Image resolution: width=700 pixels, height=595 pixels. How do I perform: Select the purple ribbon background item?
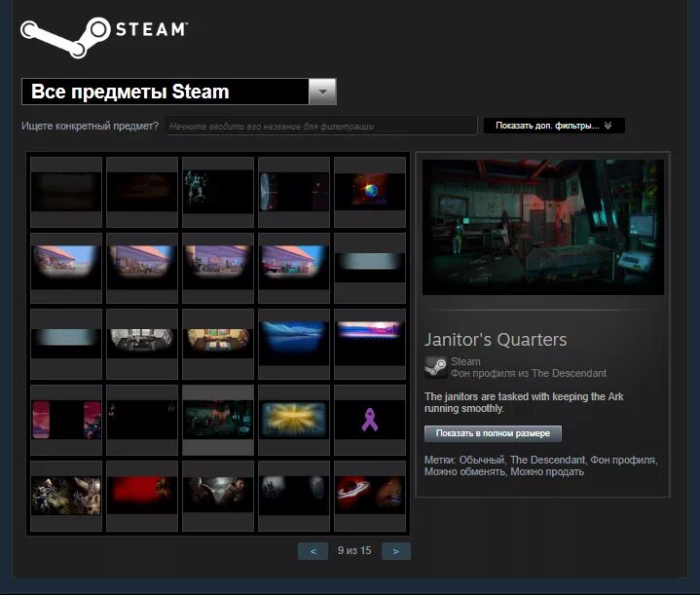coord(370,420)
